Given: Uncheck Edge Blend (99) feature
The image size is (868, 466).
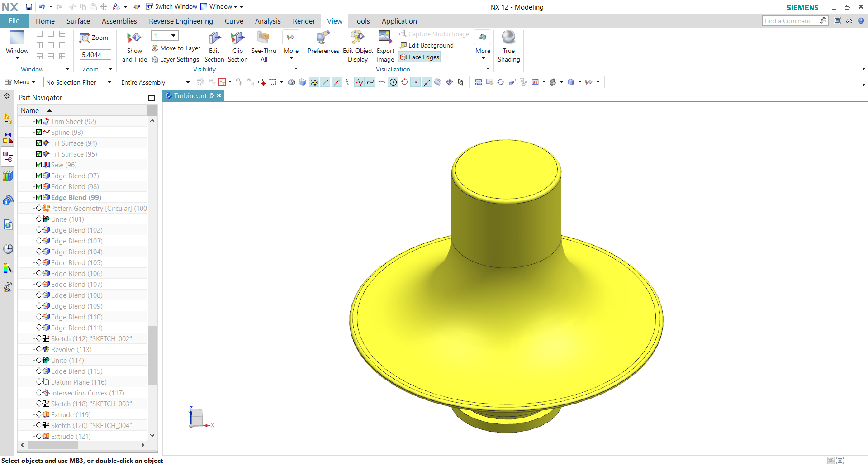Looking at the screenshot, I should click(39, 197).
